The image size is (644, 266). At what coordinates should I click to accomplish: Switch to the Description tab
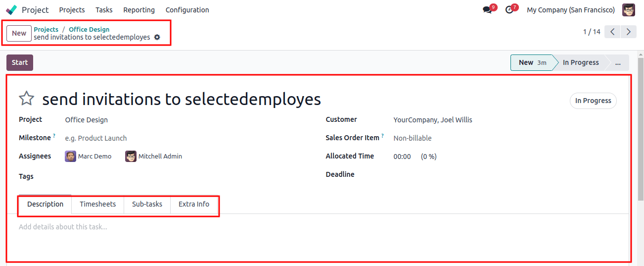click(45, 204)
